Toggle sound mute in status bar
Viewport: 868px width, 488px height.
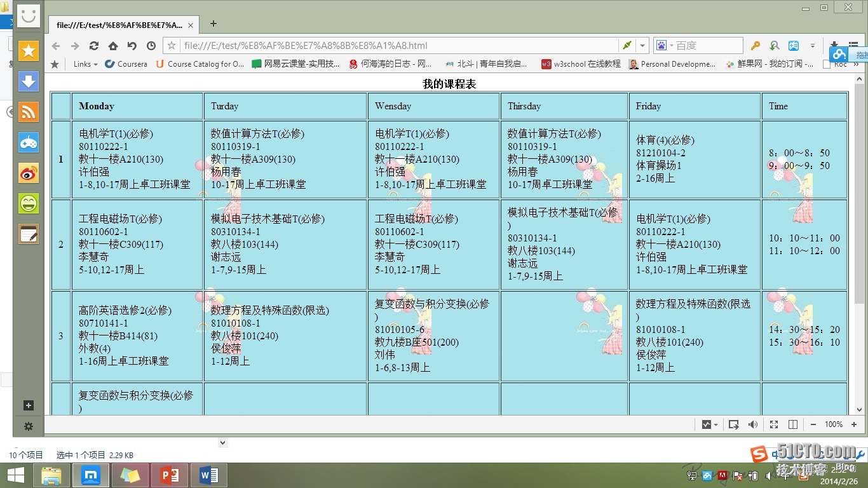[753, 424]
